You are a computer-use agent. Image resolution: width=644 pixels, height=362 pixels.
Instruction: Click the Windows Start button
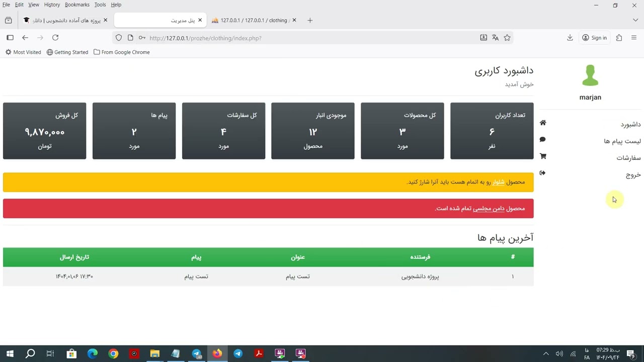click(10, 354)
